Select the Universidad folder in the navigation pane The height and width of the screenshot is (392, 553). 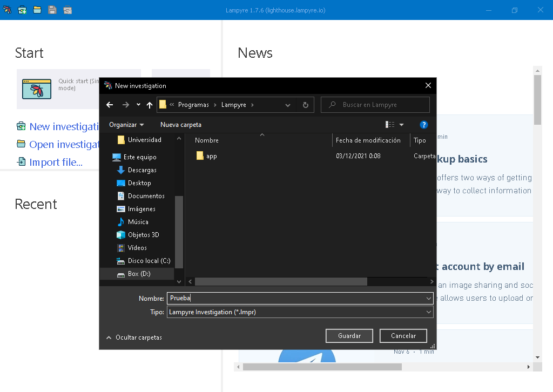click(x=139, y=140)
